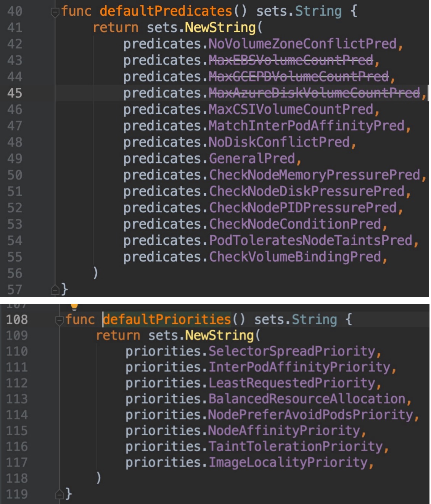Collapse the defaultPredicates function fold arrow
The width and height of the screenshot is (431, 504).
click(x=55, y=13)
